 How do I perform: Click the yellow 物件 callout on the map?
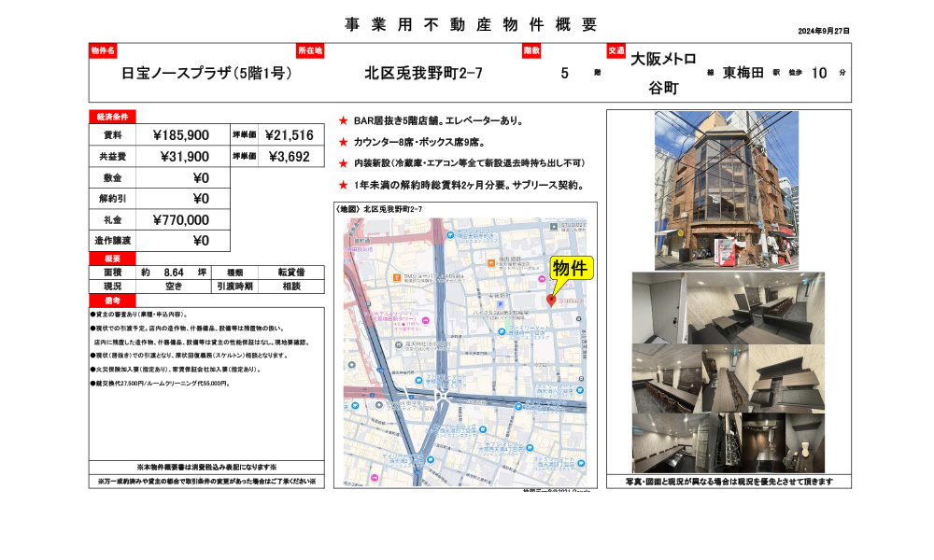coord(572,268)
